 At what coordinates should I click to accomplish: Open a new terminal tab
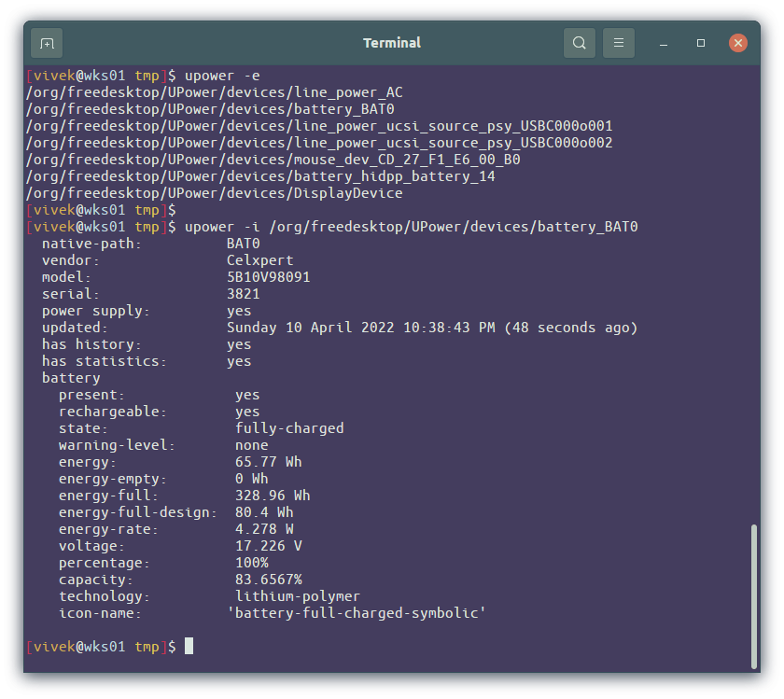click(x=47, y=43)
